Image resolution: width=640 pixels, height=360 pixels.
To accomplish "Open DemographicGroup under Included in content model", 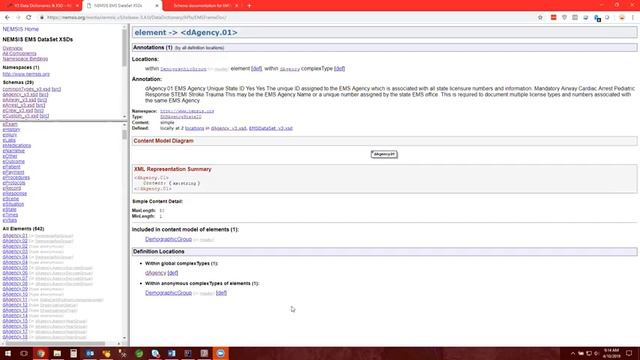I will click(x=169, y=239).
